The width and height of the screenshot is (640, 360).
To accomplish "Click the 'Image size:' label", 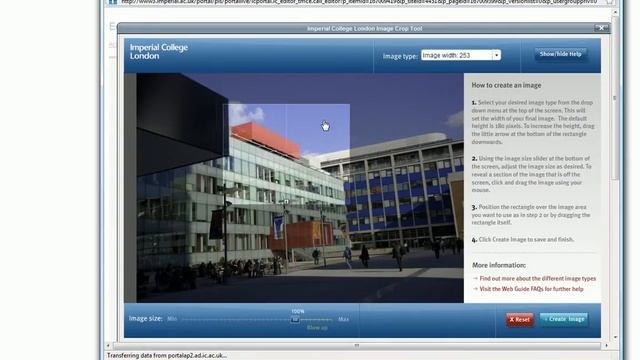I will (x=145, y=318).
